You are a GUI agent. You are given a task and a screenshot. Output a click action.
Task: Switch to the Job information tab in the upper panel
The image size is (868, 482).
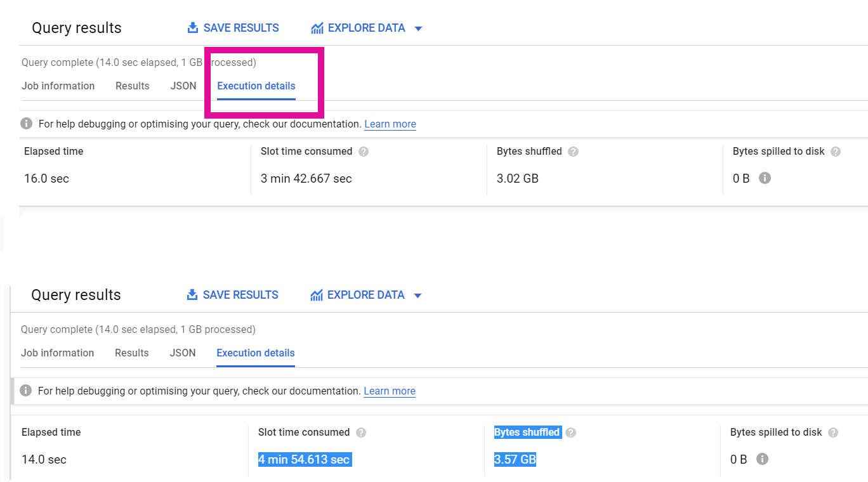click(x=58, y=86)
